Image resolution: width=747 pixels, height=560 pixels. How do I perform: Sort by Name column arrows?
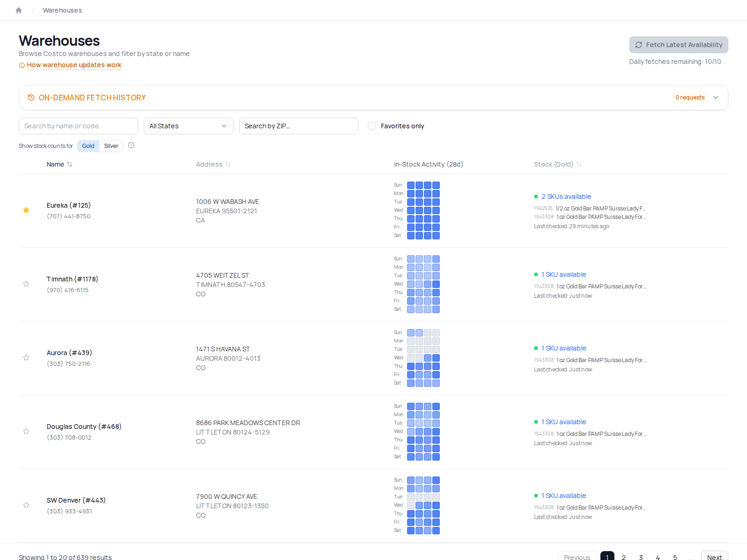coord(70,164)
